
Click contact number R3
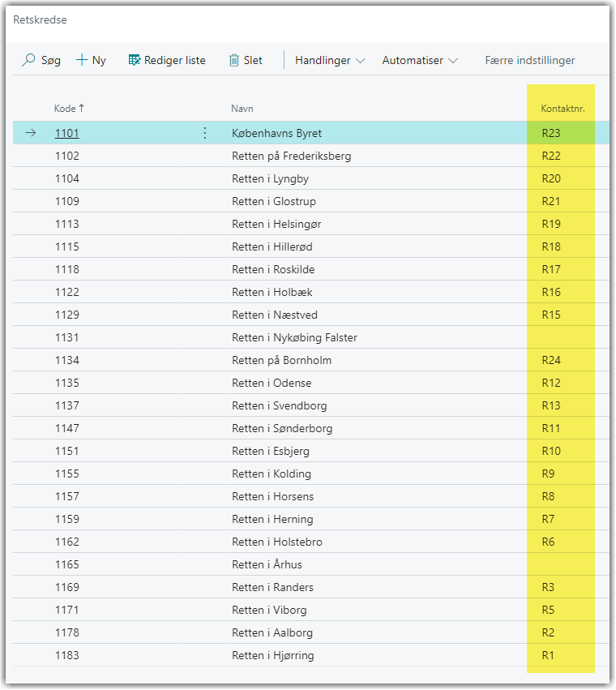[x=548, y=588]
